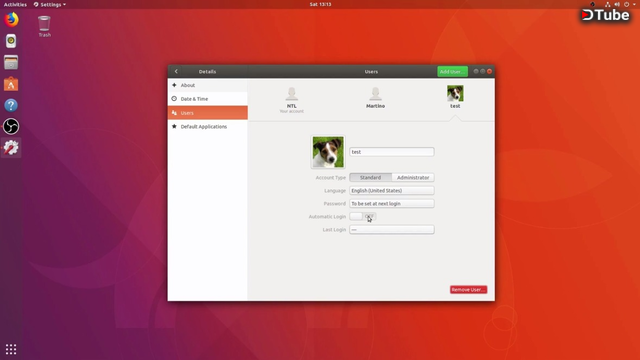This screenshot has height=360, width=640.
Task: Show Applications grid button
Action: [11, 349]
